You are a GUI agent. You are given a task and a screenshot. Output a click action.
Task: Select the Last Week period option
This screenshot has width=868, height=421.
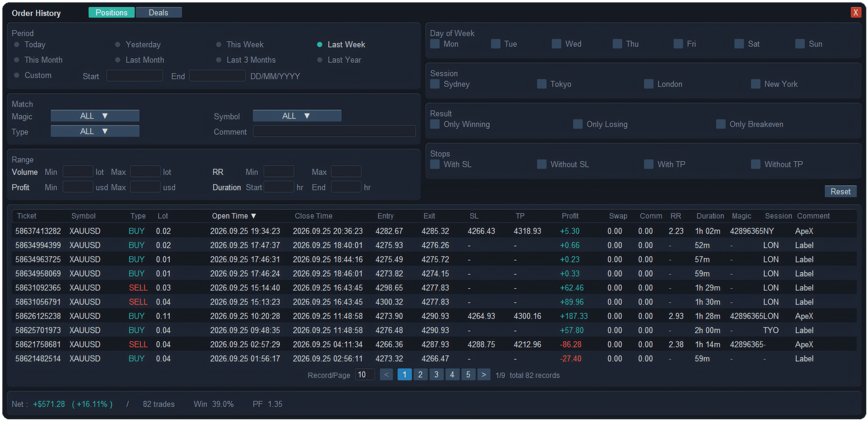341,44
